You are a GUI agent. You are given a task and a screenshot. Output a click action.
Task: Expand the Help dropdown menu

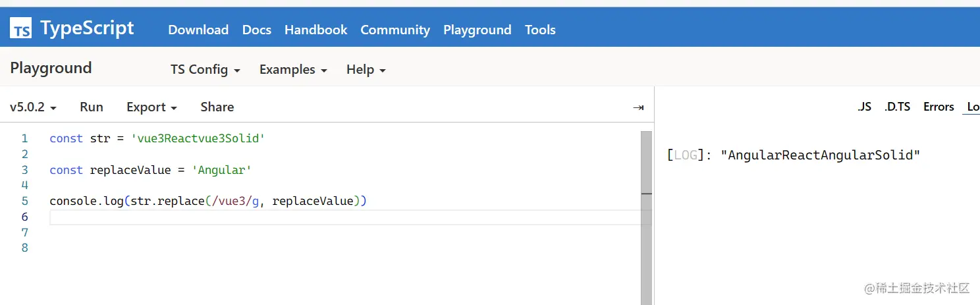coord(366,69)
